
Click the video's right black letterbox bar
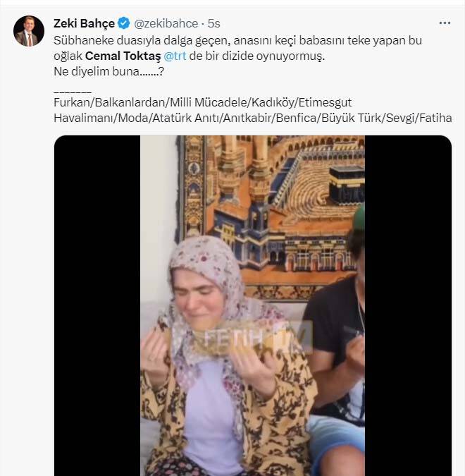[x=408, y=303]
